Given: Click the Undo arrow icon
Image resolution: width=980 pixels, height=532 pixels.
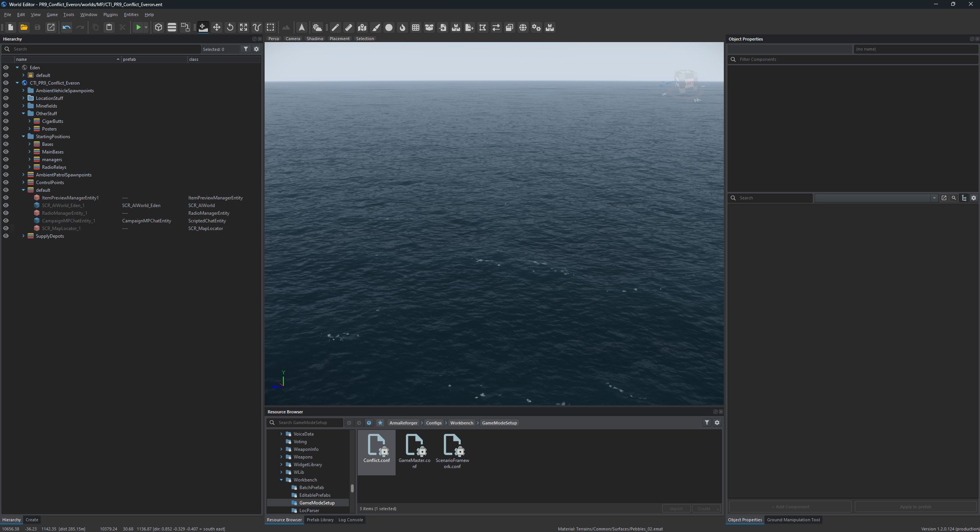Looking at the screenshot, I should tap(67, 27).
